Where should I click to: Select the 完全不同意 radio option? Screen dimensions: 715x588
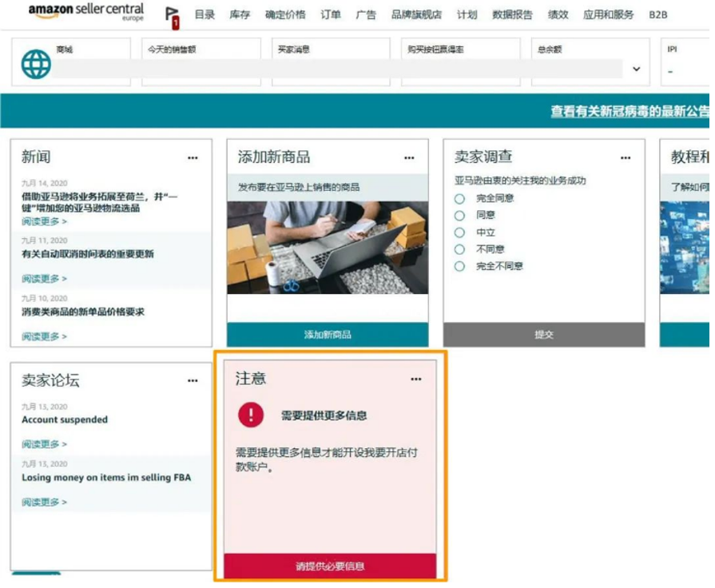pos(459,266)
